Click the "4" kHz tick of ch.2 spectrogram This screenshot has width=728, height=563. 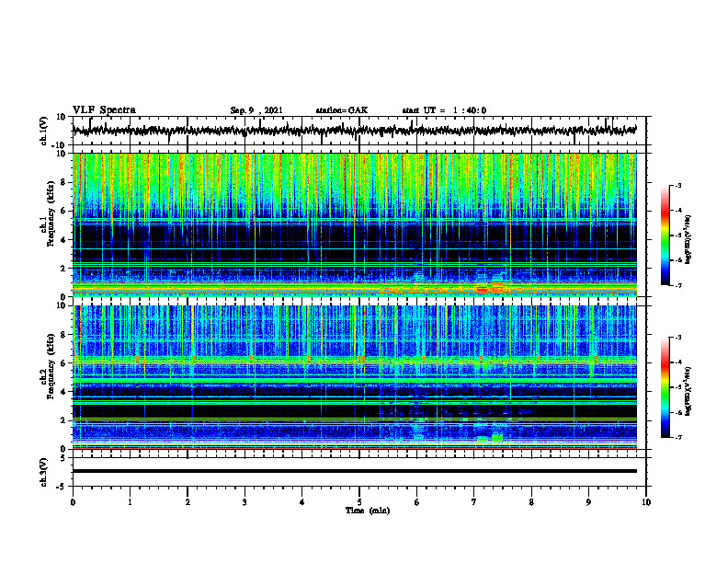click(x=63, y=392)
